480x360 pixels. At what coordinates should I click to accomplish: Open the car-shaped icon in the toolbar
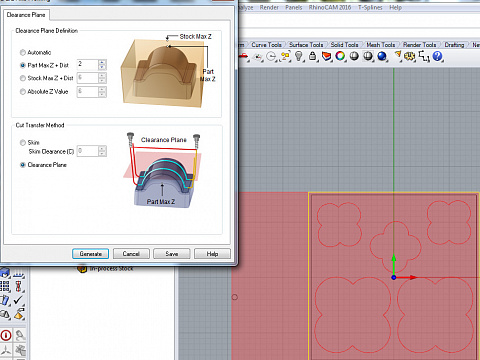tap(245, 56)
